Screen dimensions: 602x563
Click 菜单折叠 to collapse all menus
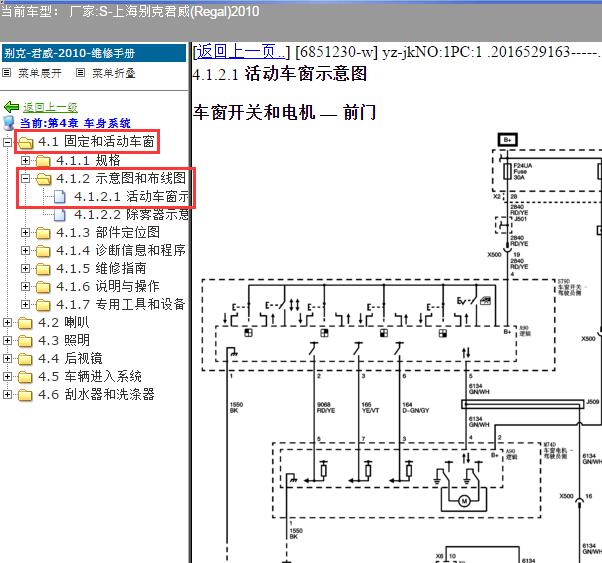click(x=114, y=73)
